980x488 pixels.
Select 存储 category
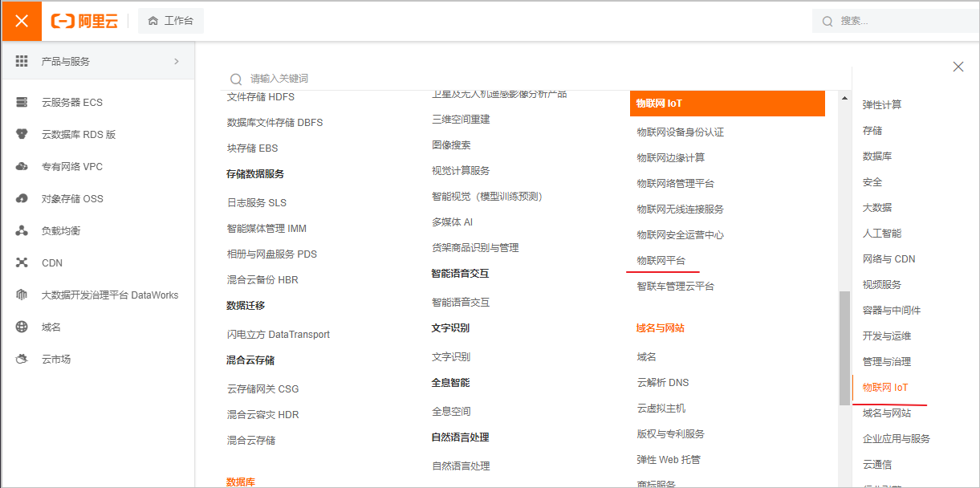coord(872,130)
